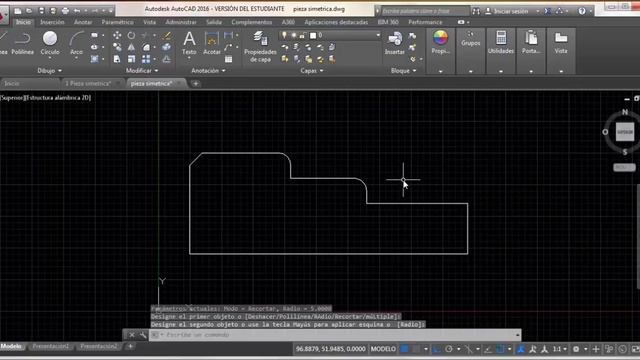
Task: Toggle grid display in status bar
Action: coord(404,349)
